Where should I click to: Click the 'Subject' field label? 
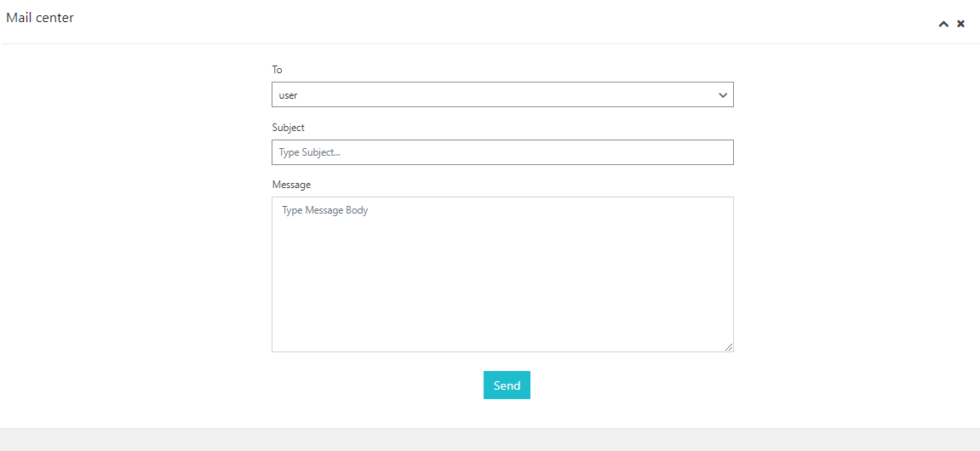click(x=288, y=128)
